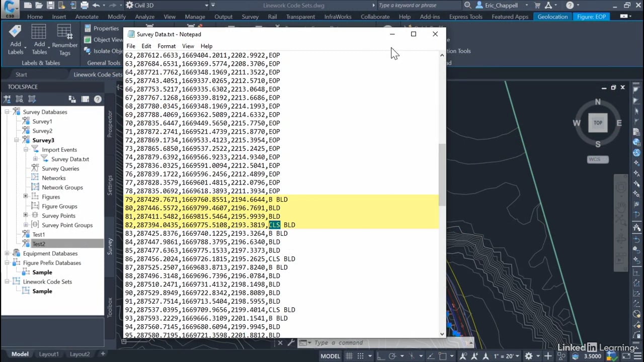Image resolution: width=644 pixels, height=362 pixels.
Task: Click the Customization menu icon in status bar
Action: 637,356
